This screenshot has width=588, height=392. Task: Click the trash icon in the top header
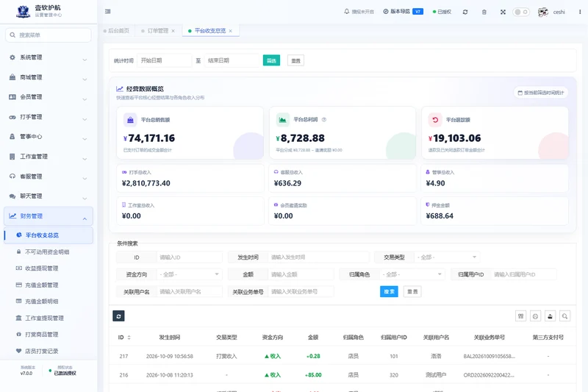[484, 12]
